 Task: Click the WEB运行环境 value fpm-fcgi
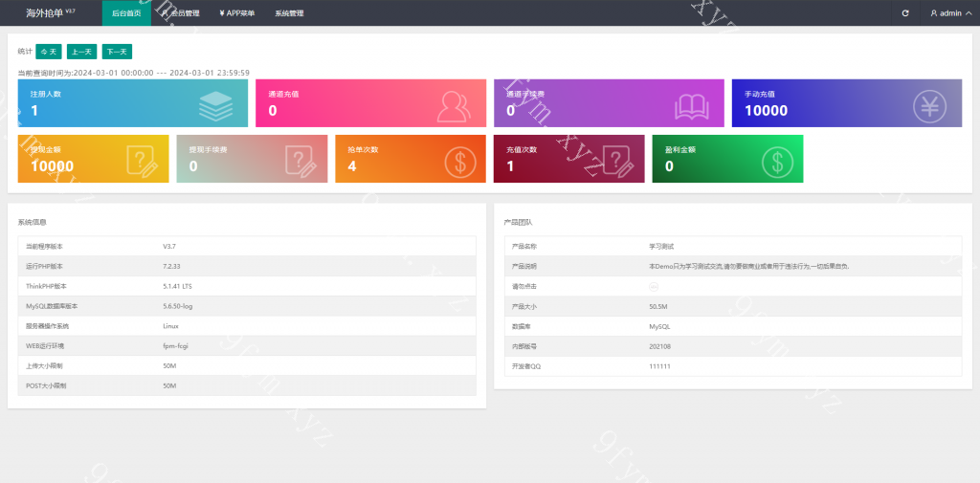(x=176, y=345)
